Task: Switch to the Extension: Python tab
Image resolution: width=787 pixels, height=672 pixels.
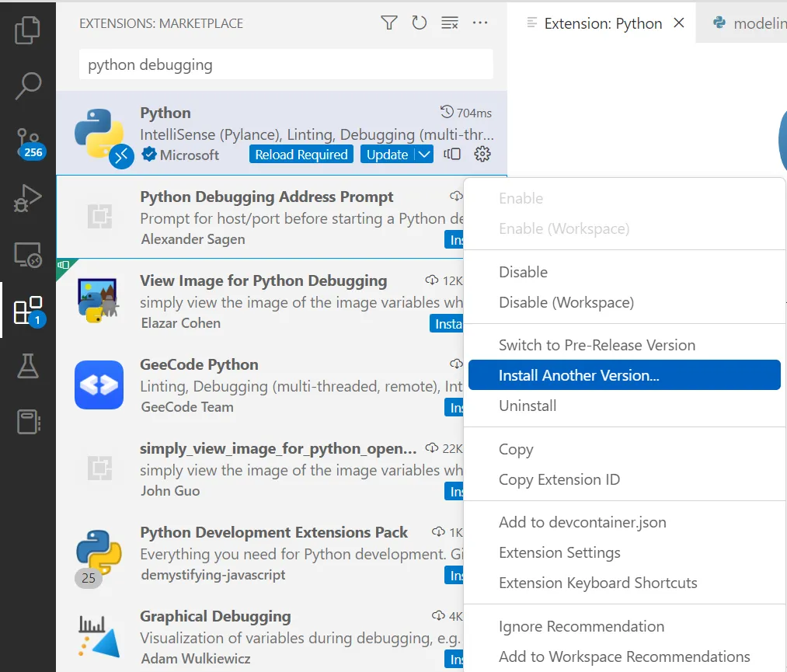Action: [x=602, y=23]
